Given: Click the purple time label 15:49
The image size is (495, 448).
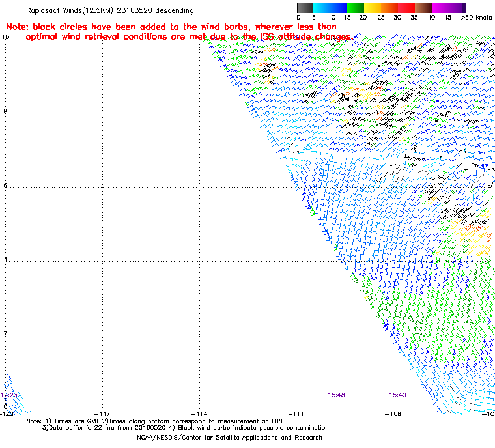Looking at the screenshot, I should coord(397,395).
